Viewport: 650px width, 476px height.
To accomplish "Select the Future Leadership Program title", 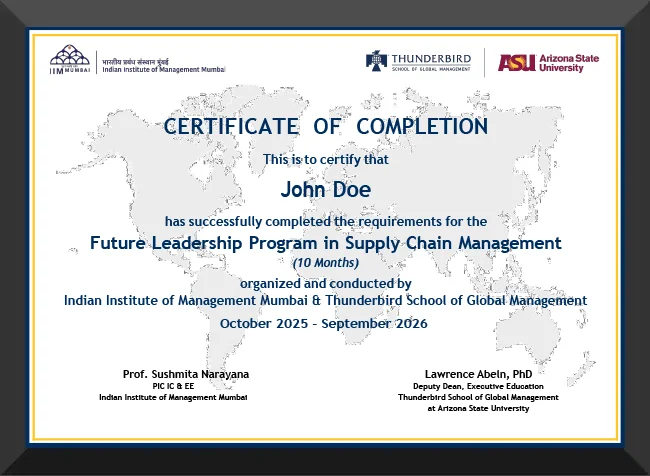I will pyautogui.click(x=325, y=243).
